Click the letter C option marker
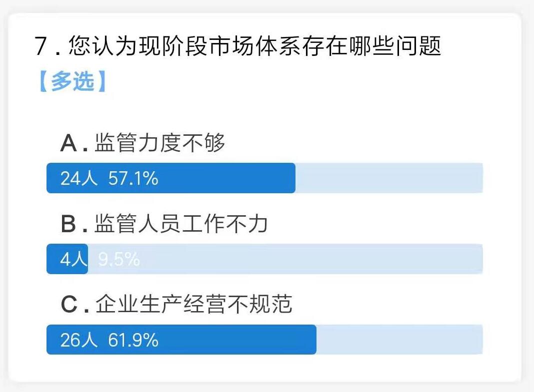 (69, 304)
